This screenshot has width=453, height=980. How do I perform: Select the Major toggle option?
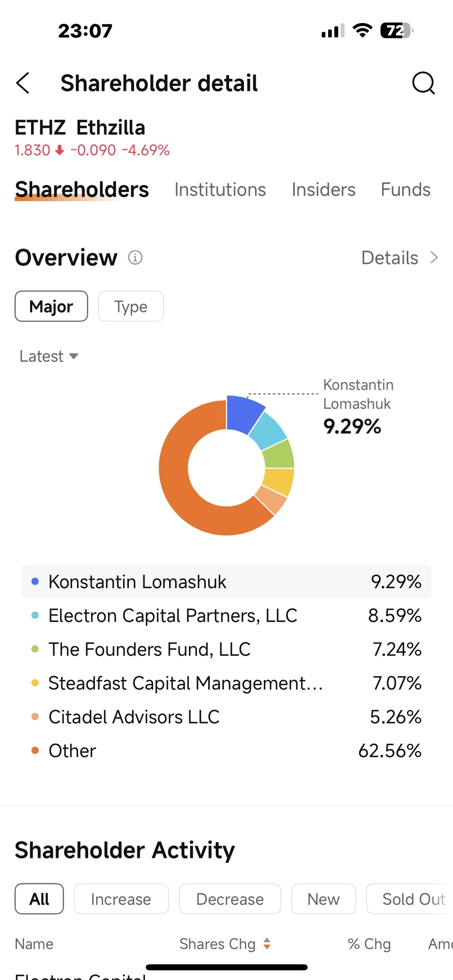pos(51,306)
